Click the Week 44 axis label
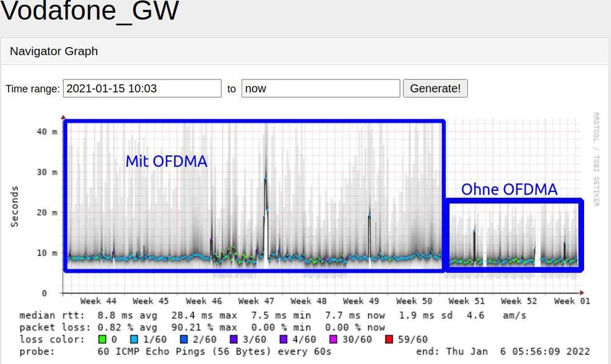Image resolution: width=611 pixels, height=364 pixels. pos(98,301)
